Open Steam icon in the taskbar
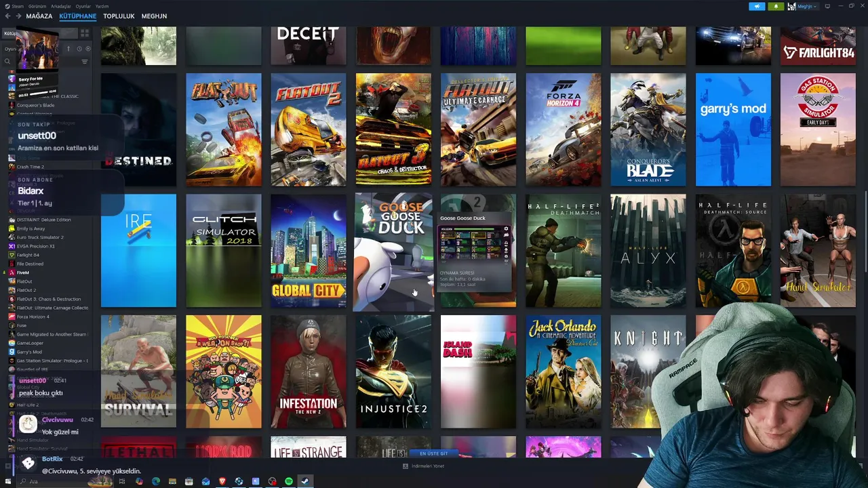868x488 pixels. click(x=305, y=481)
